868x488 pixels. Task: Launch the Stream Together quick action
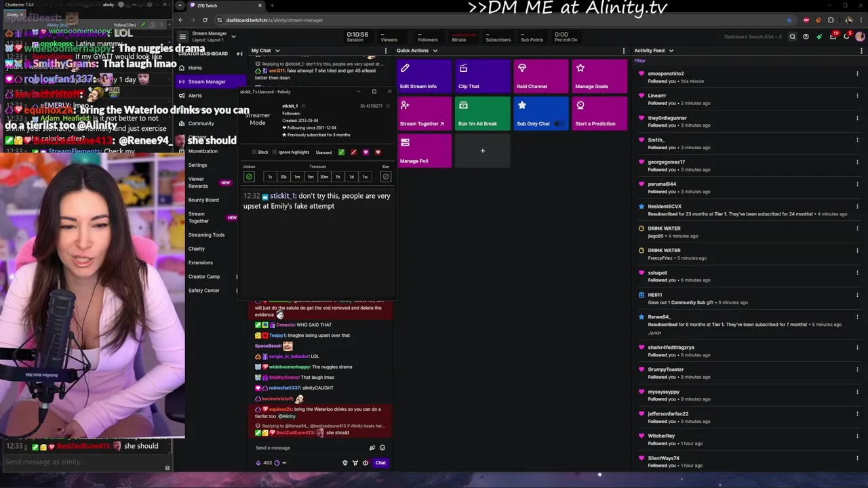click(424, 113)
